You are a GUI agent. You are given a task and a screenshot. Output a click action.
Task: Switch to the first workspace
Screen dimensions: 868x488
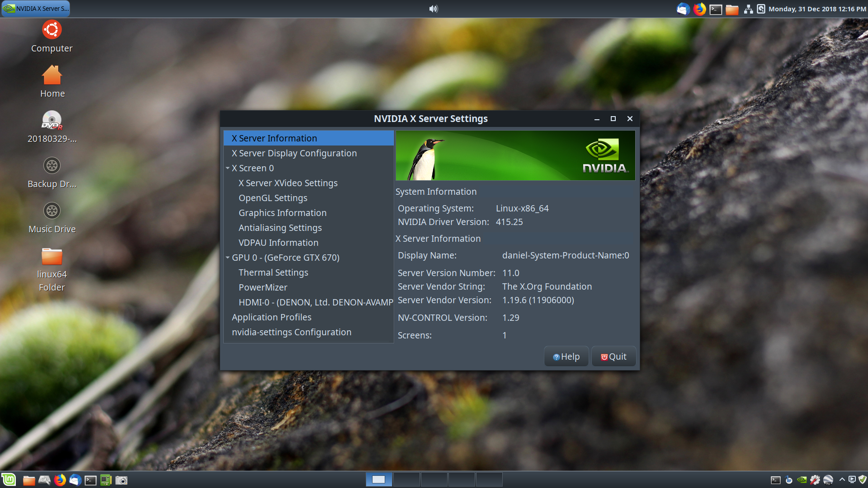379,479
